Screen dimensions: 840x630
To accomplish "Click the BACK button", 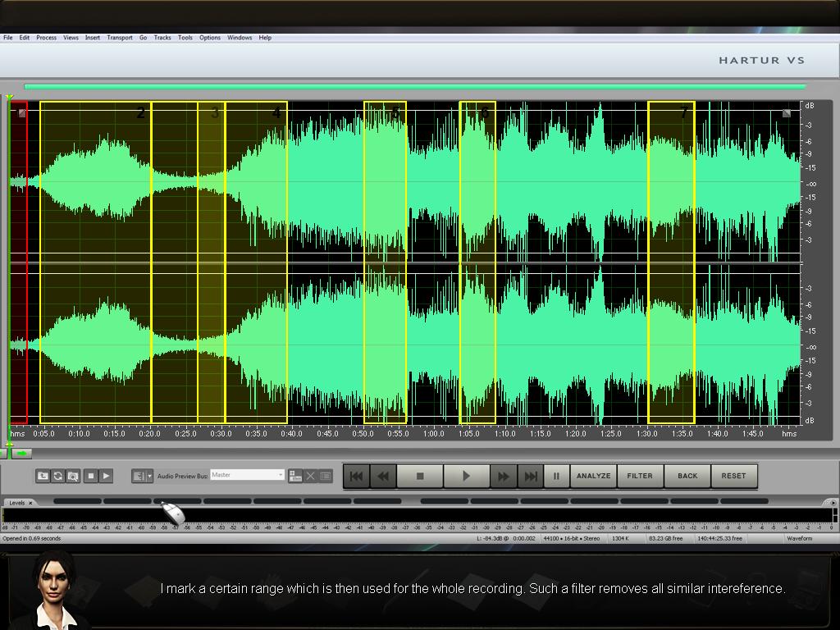I will [687, 476].
